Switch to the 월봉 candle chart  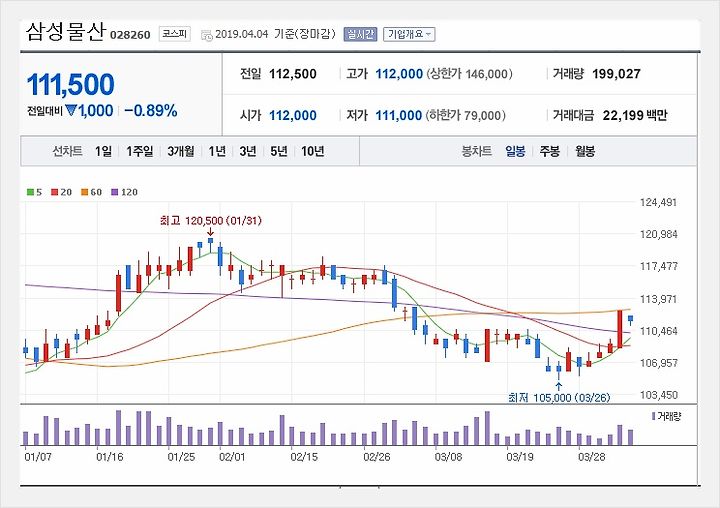[x=585, y=151]
